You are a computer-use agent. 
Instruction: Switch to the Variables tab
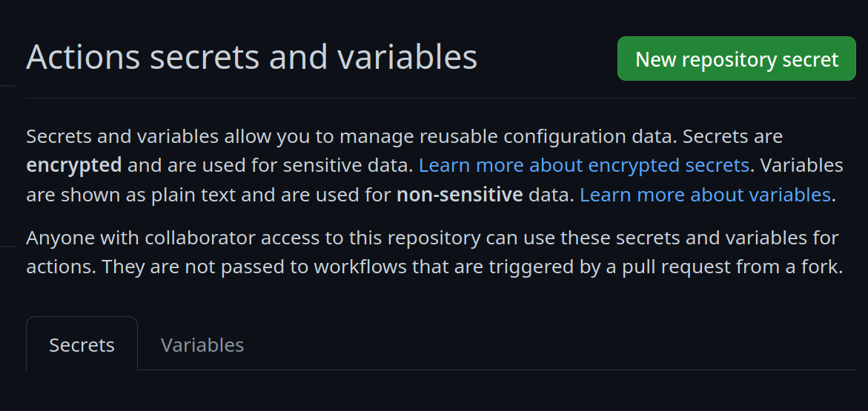202,344
